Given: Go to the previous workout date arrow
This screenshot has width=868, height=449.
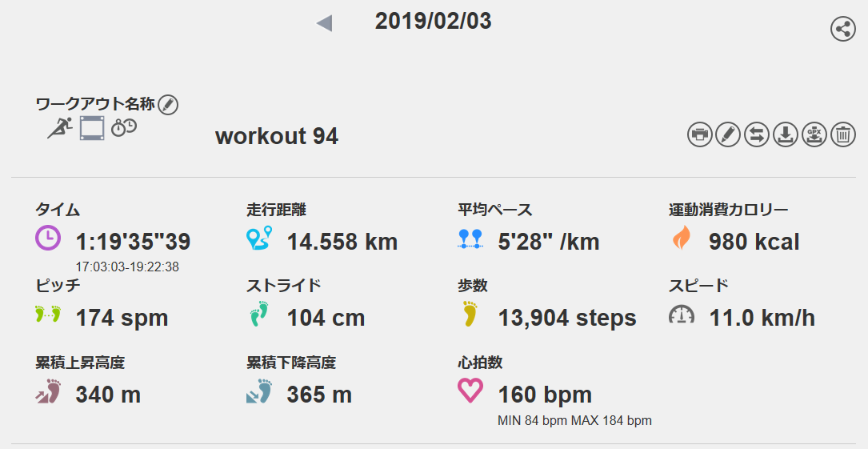Looking at the screenshot, I should 324,23.
